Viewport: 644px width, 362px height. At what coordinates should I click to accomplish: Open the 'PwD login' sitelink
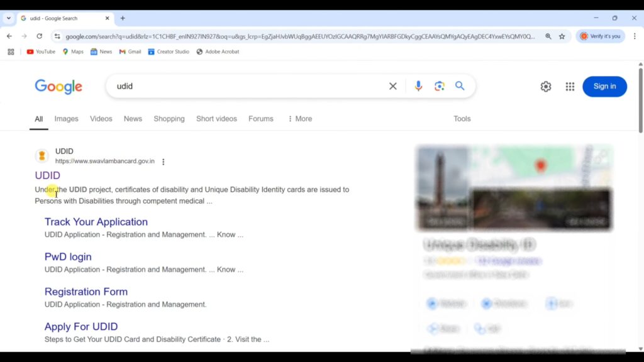click(x=68, y=256)
